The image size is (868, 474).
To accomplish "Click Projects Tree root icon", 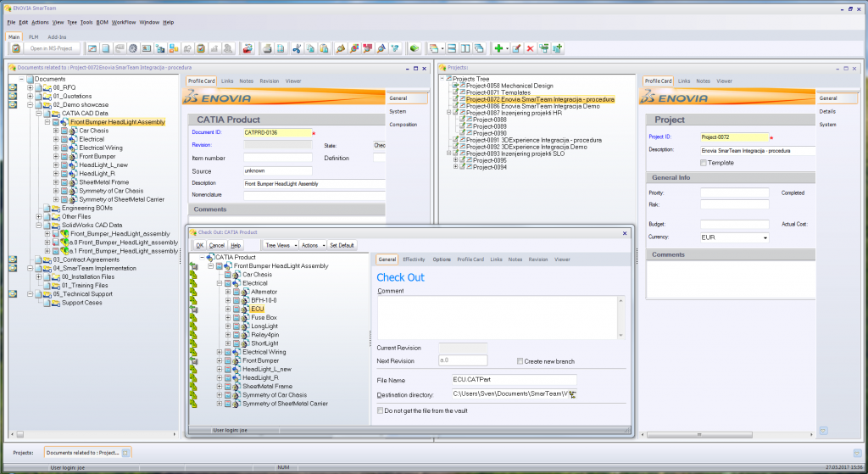I will pos(448,79).
